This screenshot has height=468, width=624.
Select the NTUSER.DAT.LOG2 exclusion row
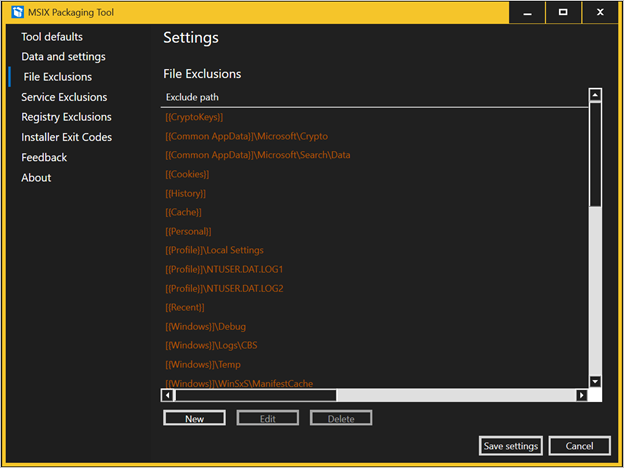tap(374, 289)
